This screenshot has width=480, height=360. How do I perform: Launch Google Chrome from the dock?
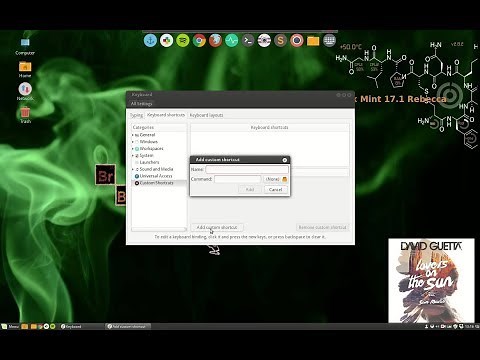pyautogui.click(x=199, y=41)
